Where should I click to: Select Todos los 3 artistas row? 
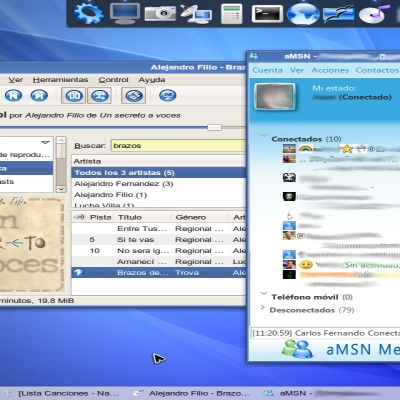159,173
